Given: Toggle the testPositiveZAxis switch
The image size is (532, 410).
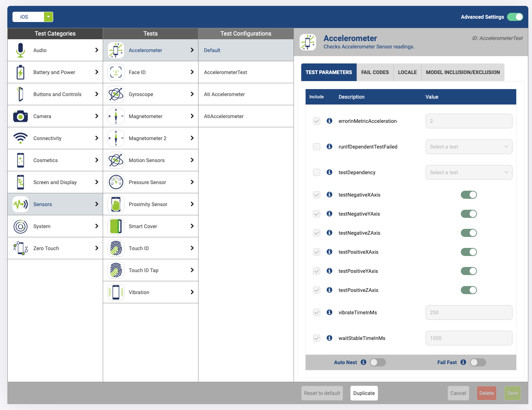Looking at the screenshot, I should pos(469,290).
